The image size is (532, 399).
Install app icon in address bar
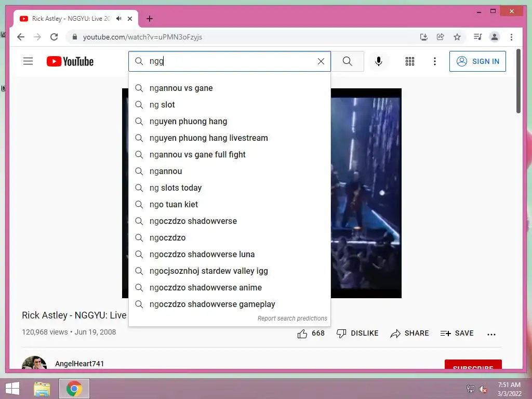423,37
